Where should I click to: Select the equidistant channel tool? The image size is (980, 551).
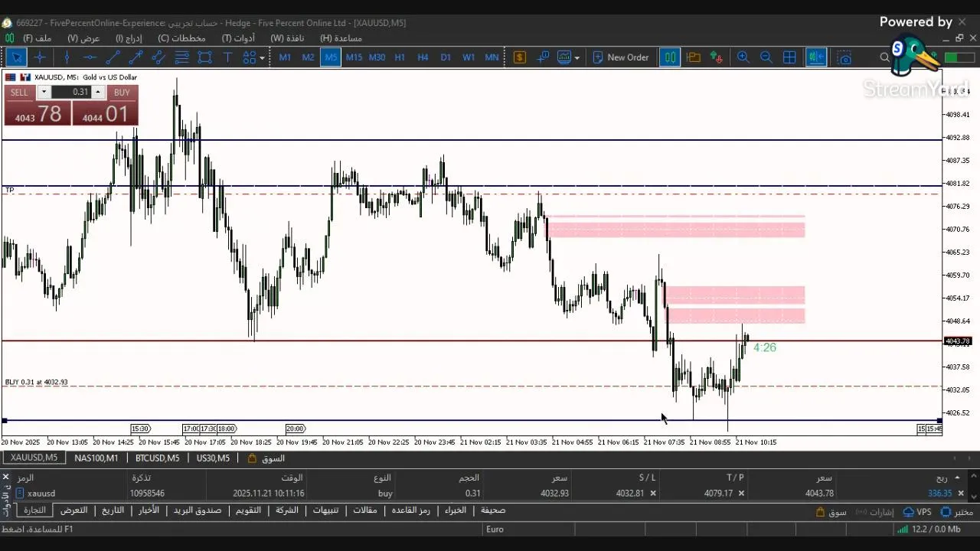pyautogui.click(x=158, y=57)
